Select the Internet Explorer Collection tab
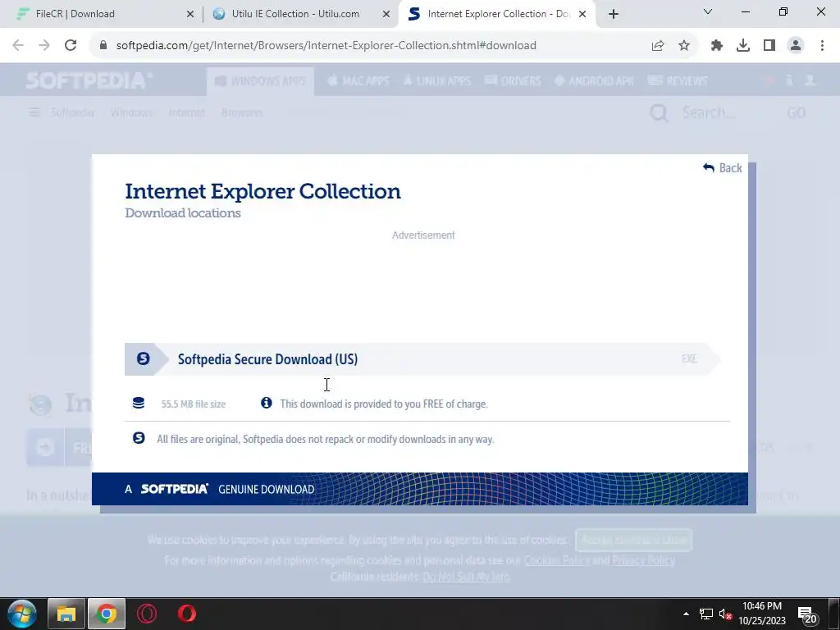The width and height of the screenshot is (840, 630). click(x=498, y=14)
